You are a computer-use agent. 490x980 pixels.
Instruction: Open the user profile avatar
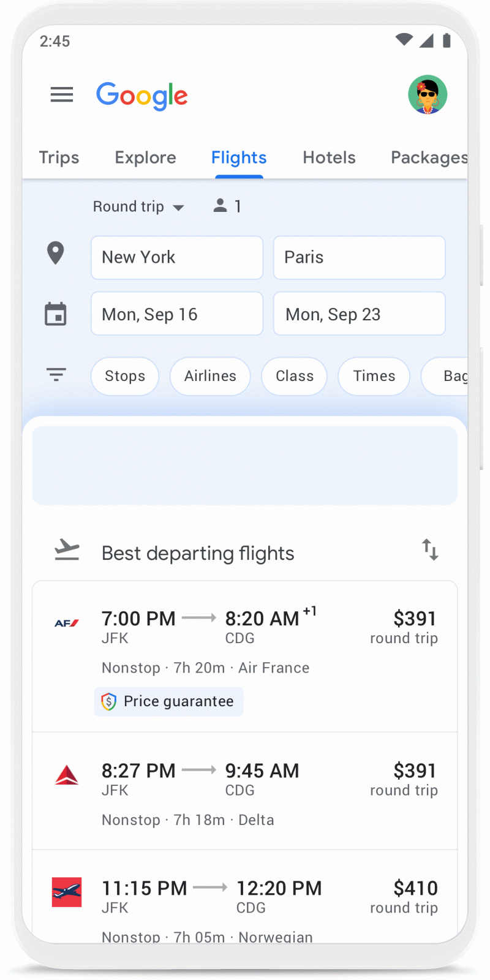428,95
